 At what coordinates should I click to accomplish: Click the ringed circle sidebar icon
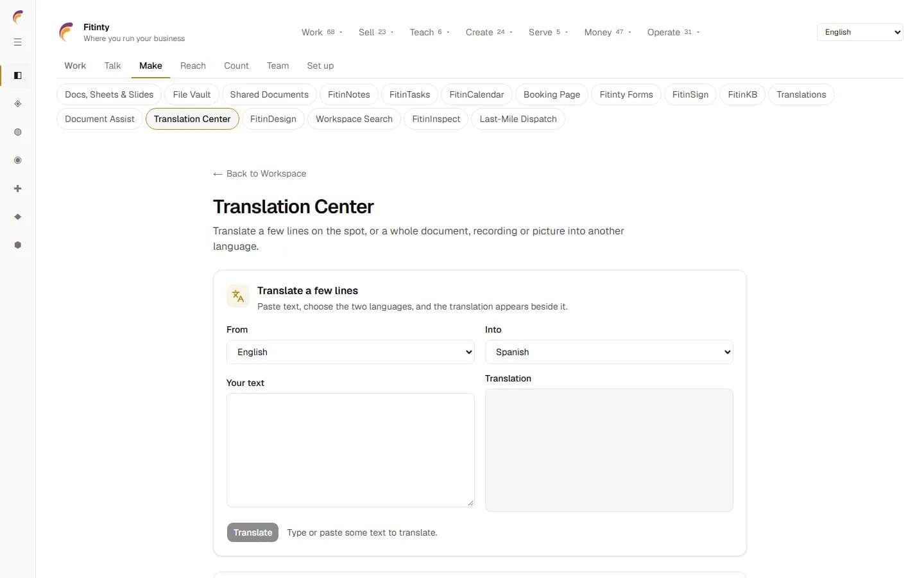point(18,161)
